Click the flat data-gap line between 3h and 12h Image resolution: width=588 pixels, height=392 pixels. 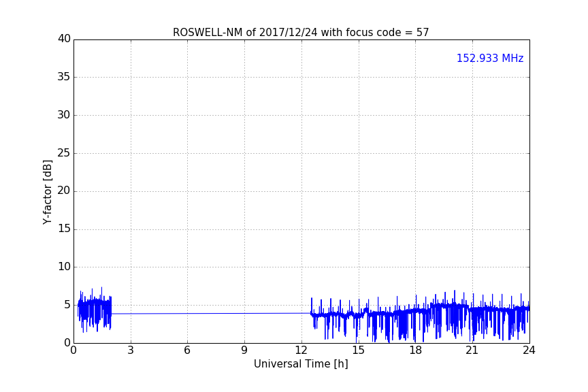pyautogui.click(x=211, y=314)
